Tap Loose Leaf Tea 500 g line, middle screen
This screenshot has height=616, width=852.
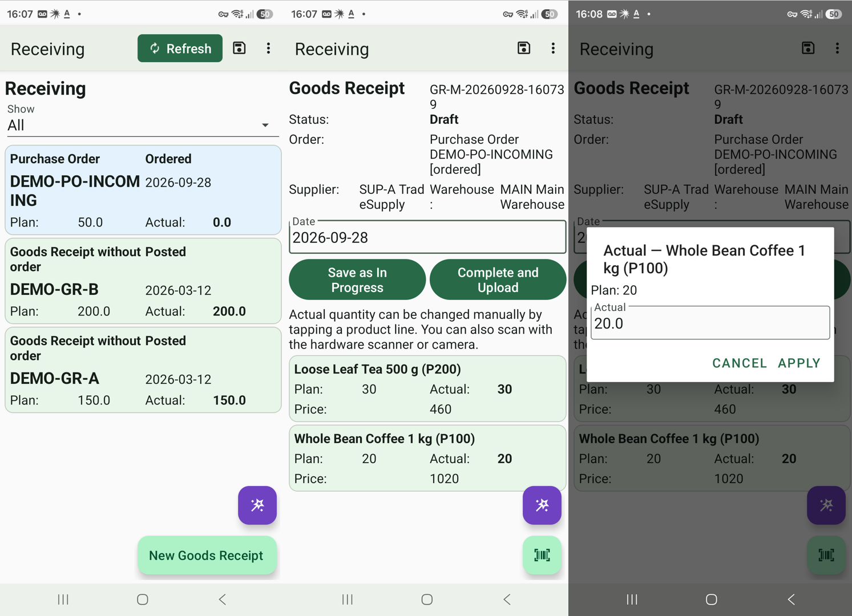(427, 389)
